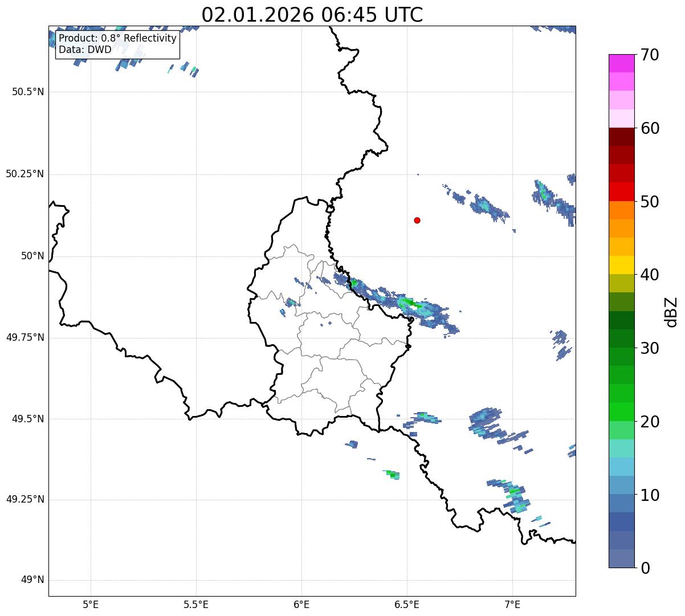
Task: Click the '49.5°N' latitude label
Action: point(28,419)
